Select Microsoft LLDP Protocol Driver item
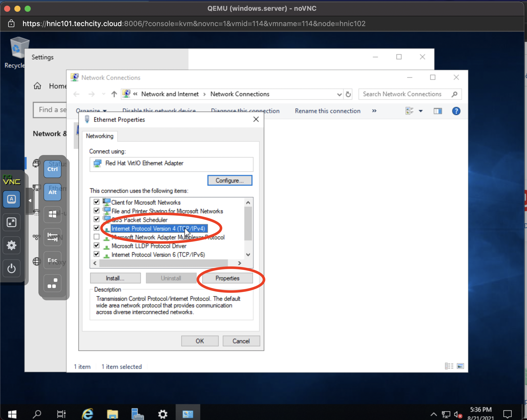 [149, 246]
